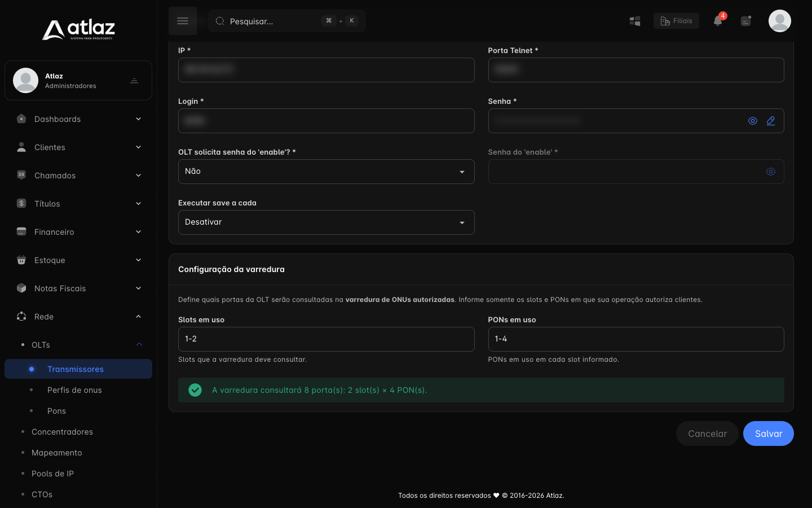
Task: Open Mapeamento menu item
Action: [56, 453]
